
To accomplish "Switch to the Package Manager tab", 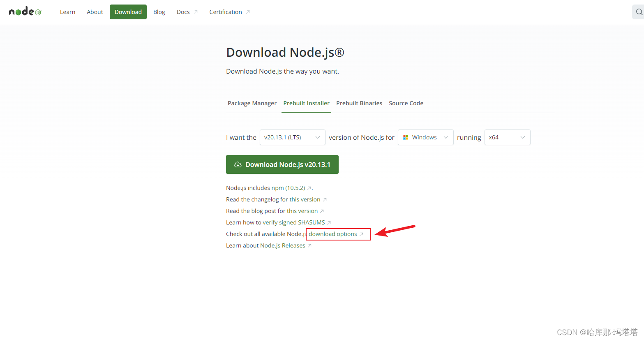I will coord(252,103).
